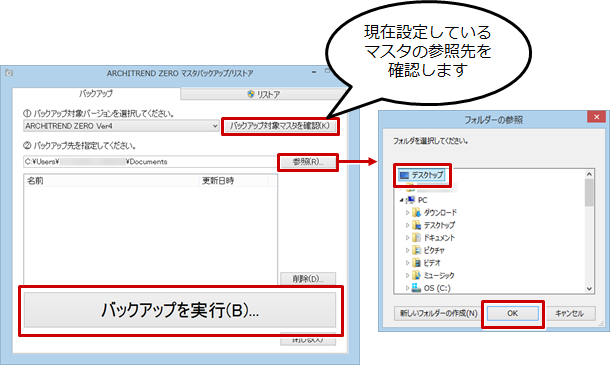Click the ミュージック folder icon
The width and height of the screenshot is (610, 365).
pyautogui.click(x=416, y=275)
